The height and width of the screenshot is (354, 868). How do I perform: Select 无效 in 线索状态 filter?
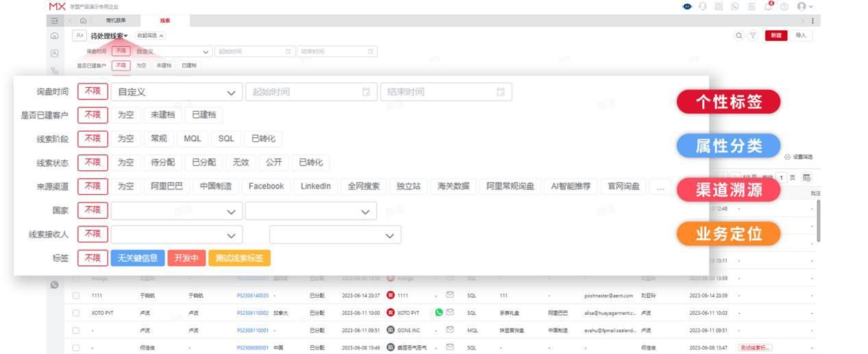click(x=240, y=163)
